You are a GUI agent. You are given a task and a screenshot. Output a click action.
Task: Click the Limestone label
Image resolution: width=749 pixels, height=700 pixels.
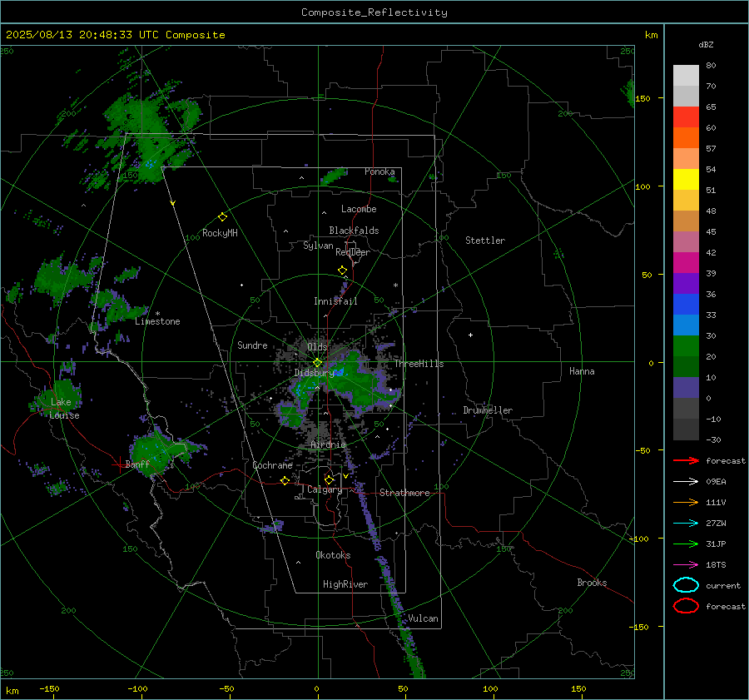click(x=157, y=321)
